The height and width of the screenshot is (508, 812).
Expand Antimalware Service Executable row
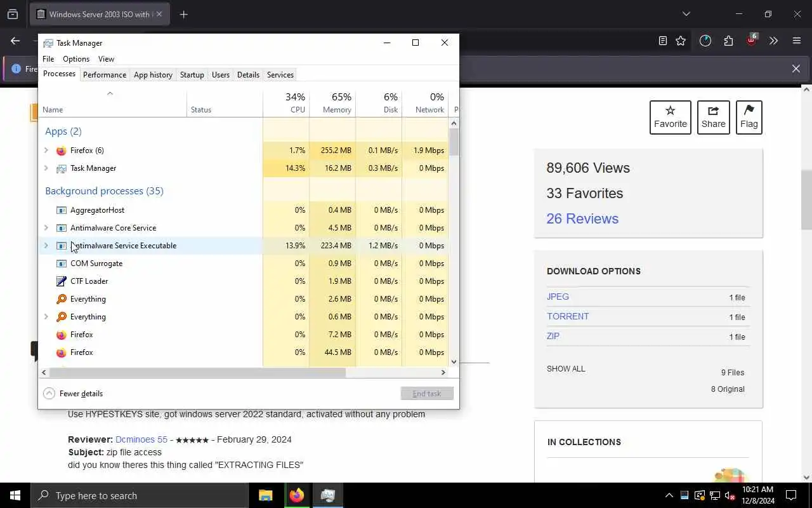[x=46, y=246]
